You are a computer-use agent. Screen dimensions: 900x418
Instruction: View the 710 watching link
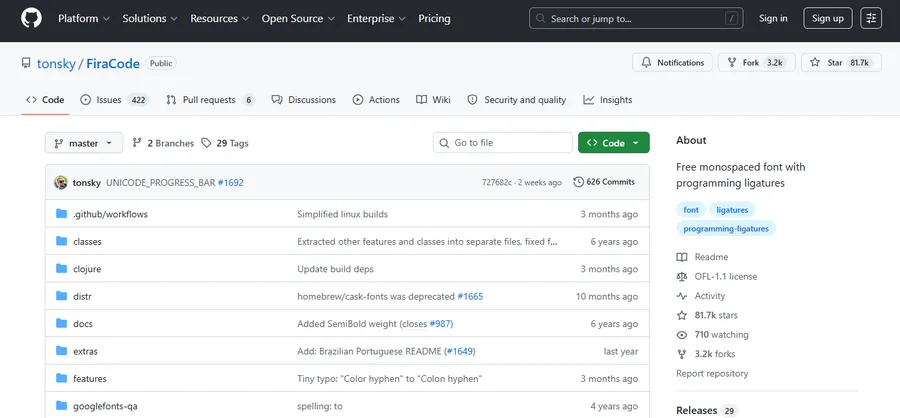tap(713, 335)
